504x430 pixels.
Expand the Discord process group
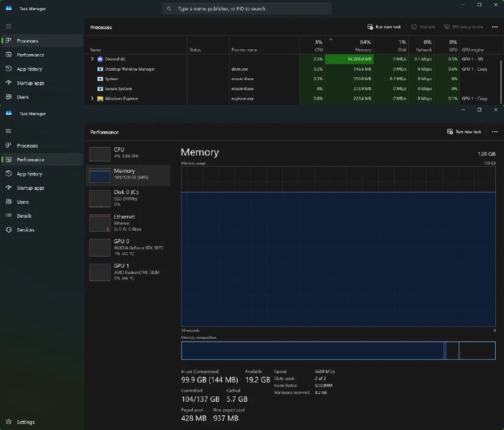point(93,59)
